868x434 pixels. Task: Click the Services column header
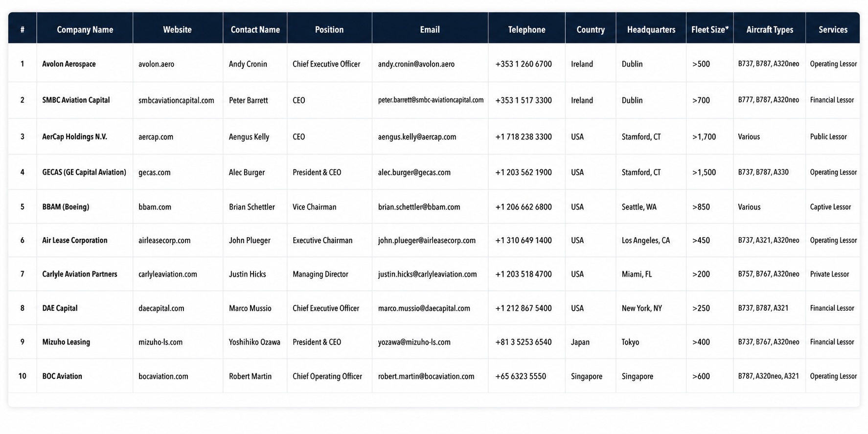coord(833,29)
